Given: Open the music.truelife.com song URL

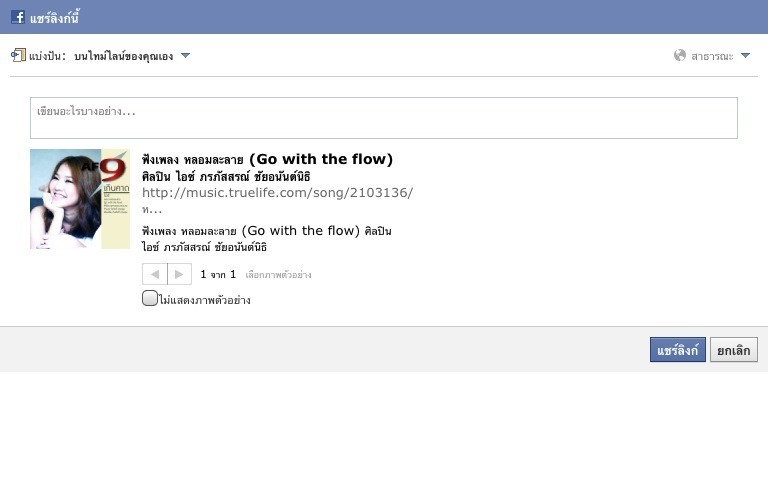Looking at the screenshot, I should pyautogui.click(x=277, y=192).
